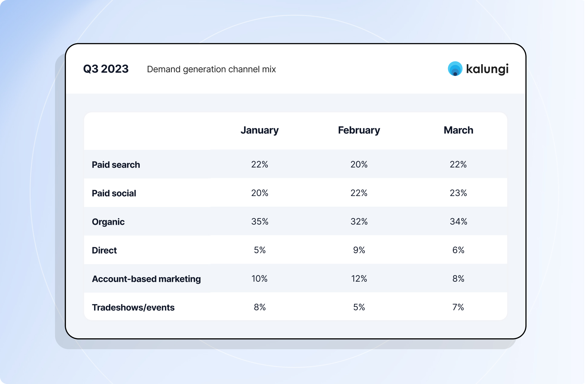Click the Paid search row label
588x384 pixels.
pyautogui.click(x=116, y=165)
